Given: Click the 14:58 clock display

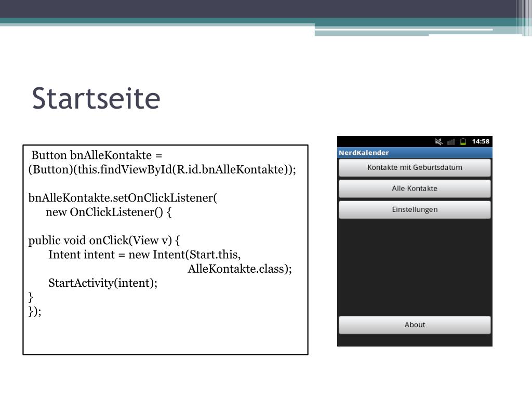Looking at the screenshot, I should (481, 141).
